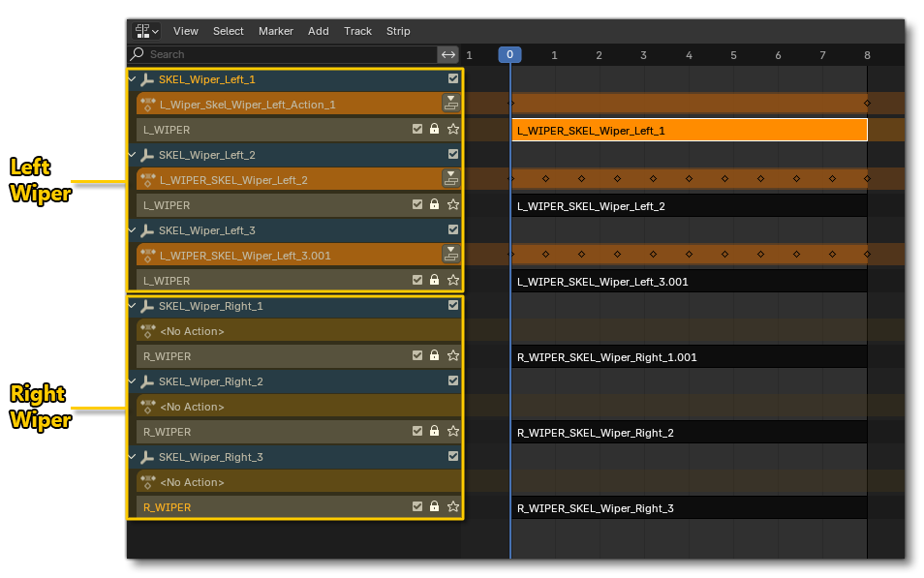Open the editor type selector dropdown
Viewport: 924px width, 578px height.
coord(144,31)
